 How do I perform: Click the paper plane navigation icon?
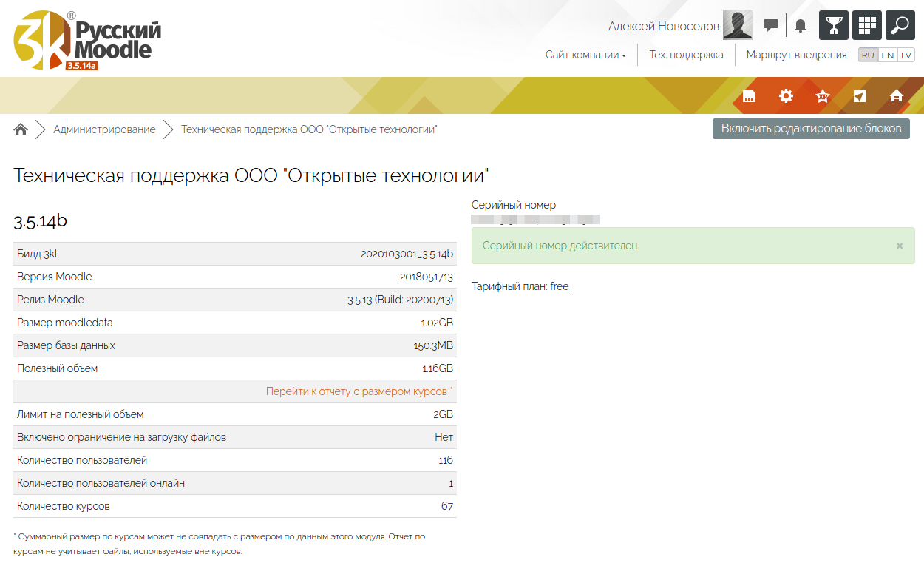859,96
